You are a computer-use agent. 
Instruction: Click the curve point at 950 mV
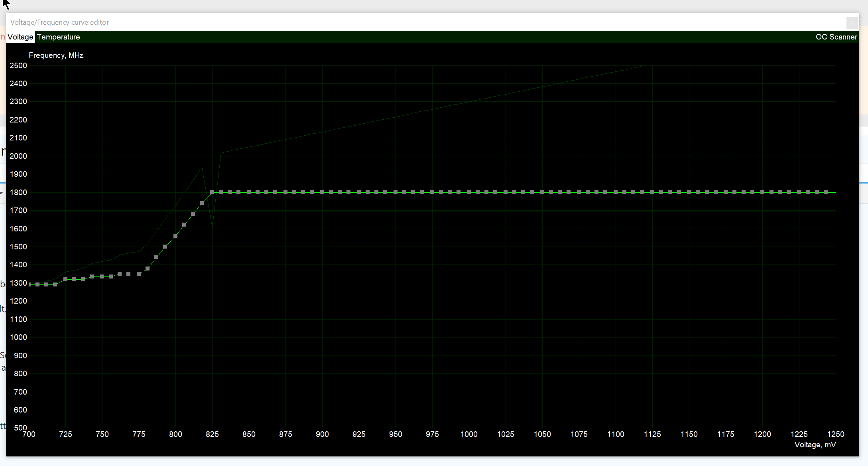click(x=396, y=192)
